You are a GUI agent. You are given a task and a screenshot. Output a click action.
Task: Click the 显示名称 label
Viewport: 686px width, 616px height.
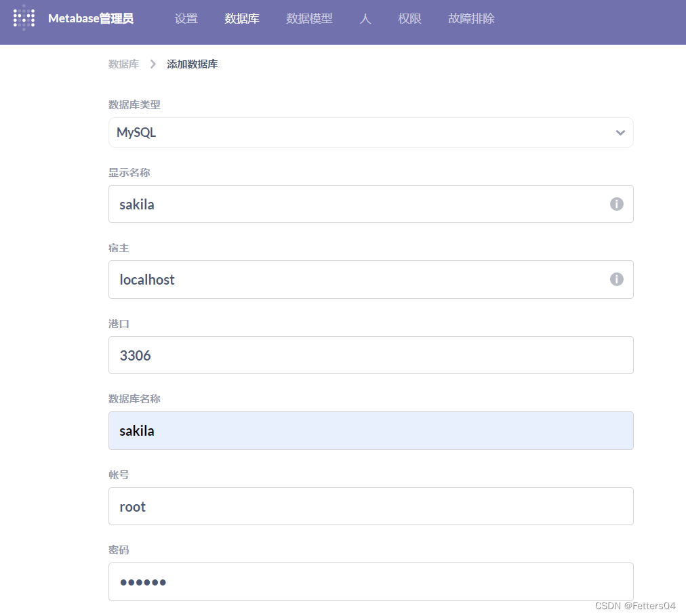coord(129,173)
